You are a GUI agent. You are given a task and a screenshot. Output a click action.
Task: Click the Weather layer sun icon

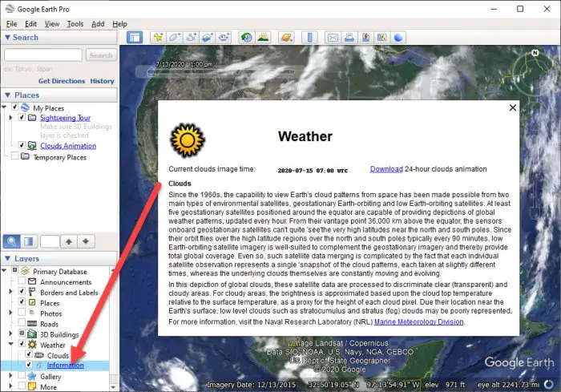(x=32, y=345)
